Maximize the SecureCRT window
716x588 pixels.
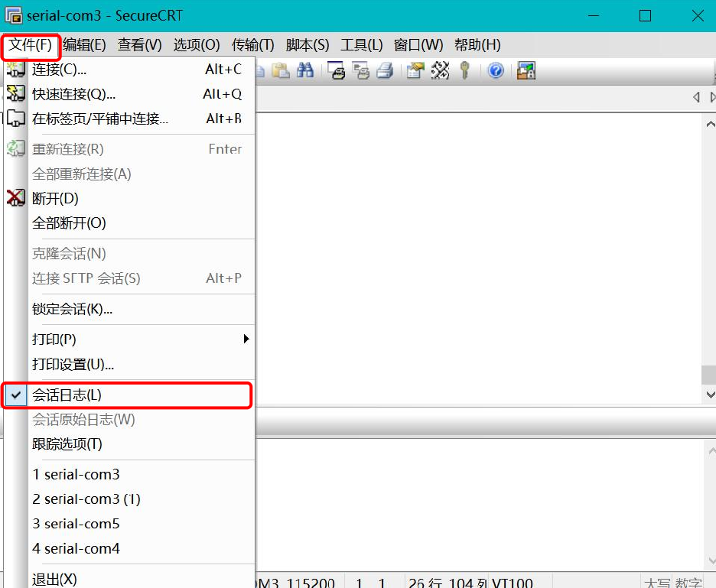click(645, 16)
